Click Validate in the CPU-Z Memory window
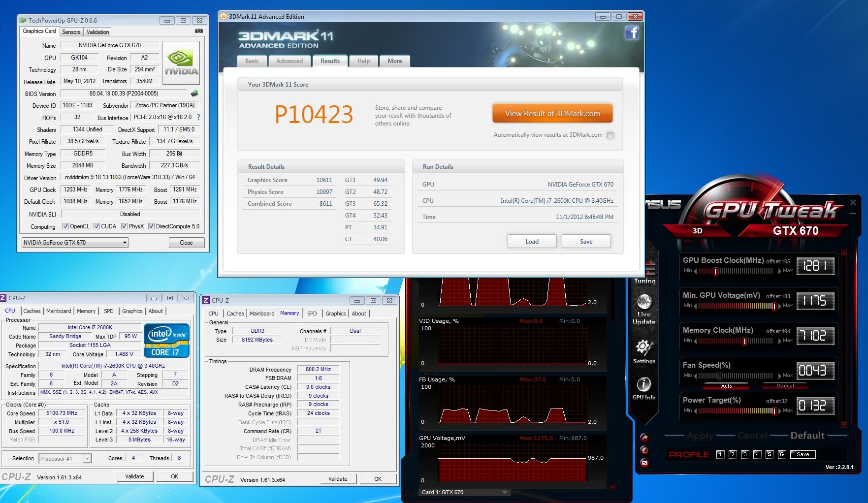The image size is (868, 503). (x=338, y=479)
